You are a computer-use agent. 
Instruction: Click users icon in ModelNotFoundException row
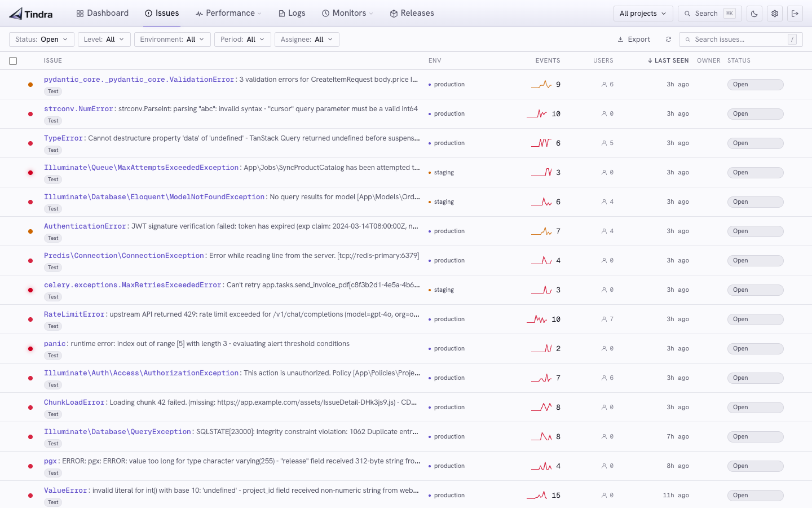point(604,202)
